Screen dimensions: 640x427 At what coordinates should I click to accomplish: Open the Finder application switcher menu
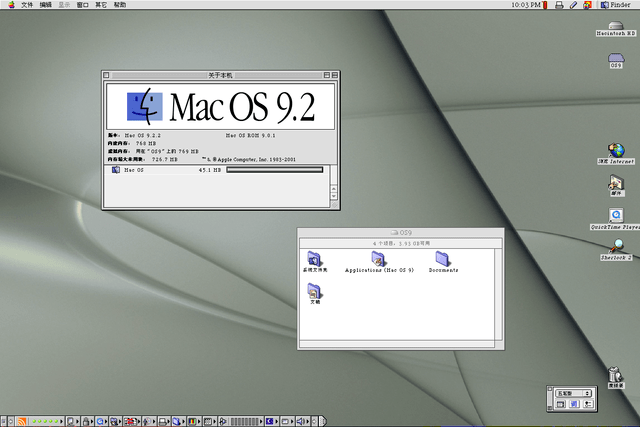click(613, 5)
